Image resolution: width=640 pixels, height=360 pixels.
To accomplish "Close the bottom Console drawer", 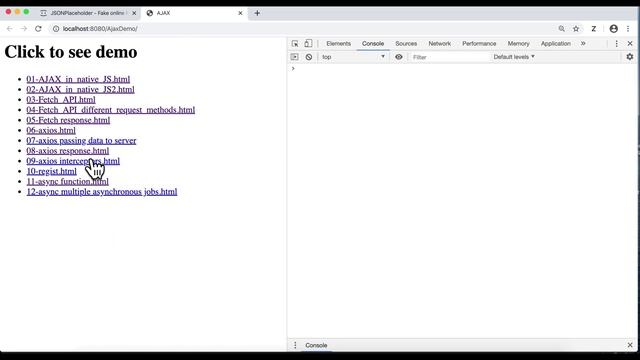I will (x=630, y=345).
